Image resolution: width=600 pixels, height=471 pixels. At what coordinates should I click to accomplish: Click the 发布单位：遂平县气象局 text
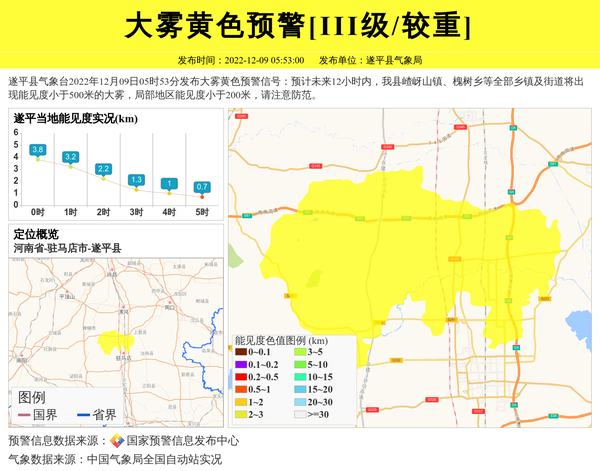point(370,60)
